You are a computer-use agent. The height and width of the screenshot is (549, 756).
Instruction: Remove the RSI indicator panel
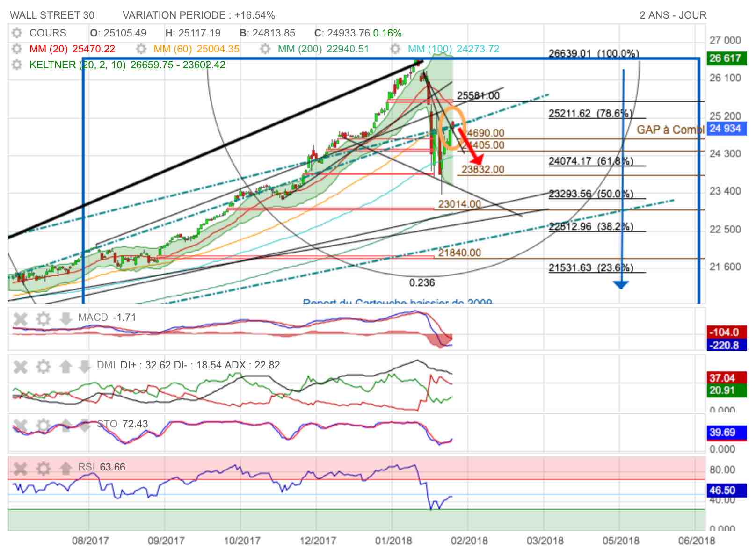(x=20, y=469)
